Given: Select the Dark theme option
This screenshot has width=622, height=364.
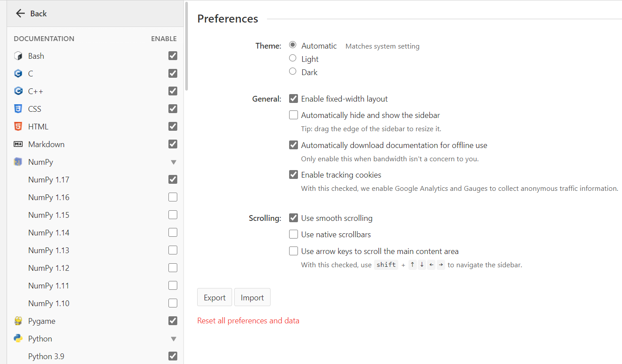Looking at the screenshot, I should click(293, 72).
